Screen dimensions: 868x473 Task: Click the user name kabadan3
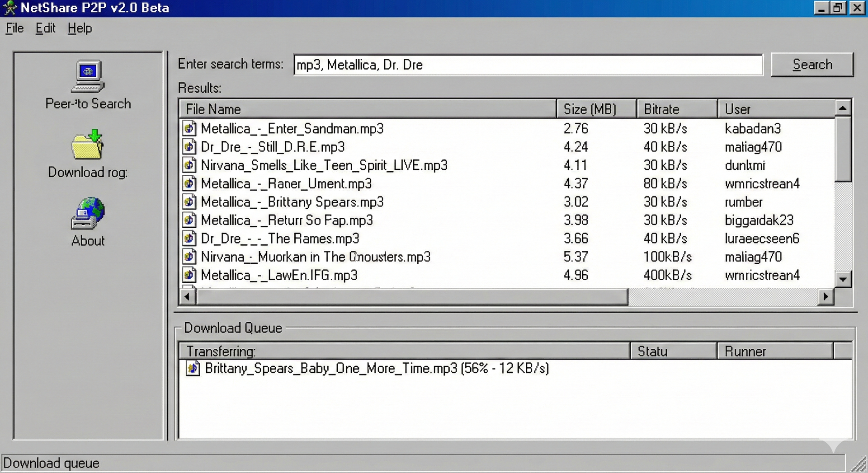coord(753,128)
